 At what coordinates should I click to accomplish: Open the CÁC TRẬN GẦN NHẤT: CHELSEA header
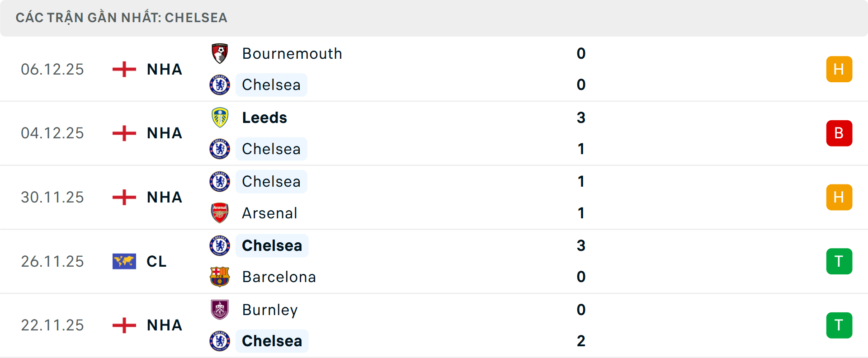(121, 18)
